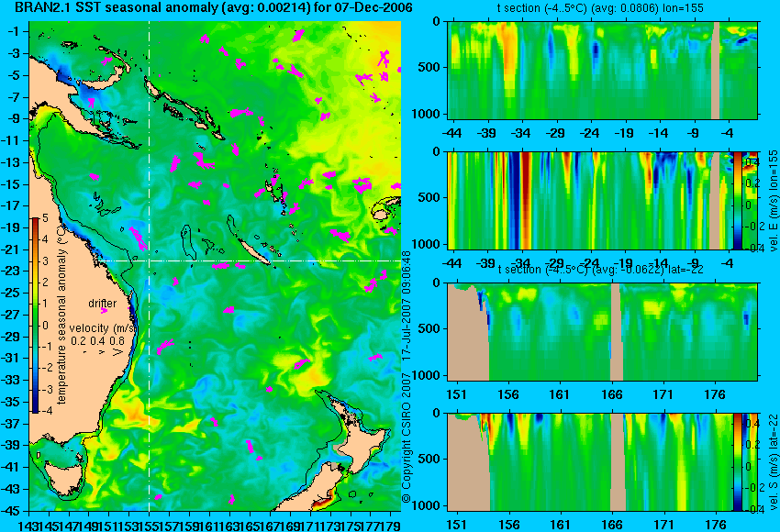This screenshot has width=780, height=532.
Task: Click the 't section' lat=-22 panel title
Action: [601, 270]
